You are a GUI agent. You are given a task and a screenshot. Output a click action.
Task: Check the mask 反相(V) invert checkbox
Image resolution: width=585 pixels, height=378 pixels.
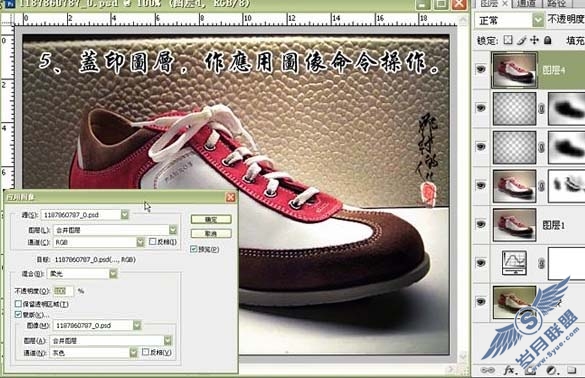coord(146,352)
